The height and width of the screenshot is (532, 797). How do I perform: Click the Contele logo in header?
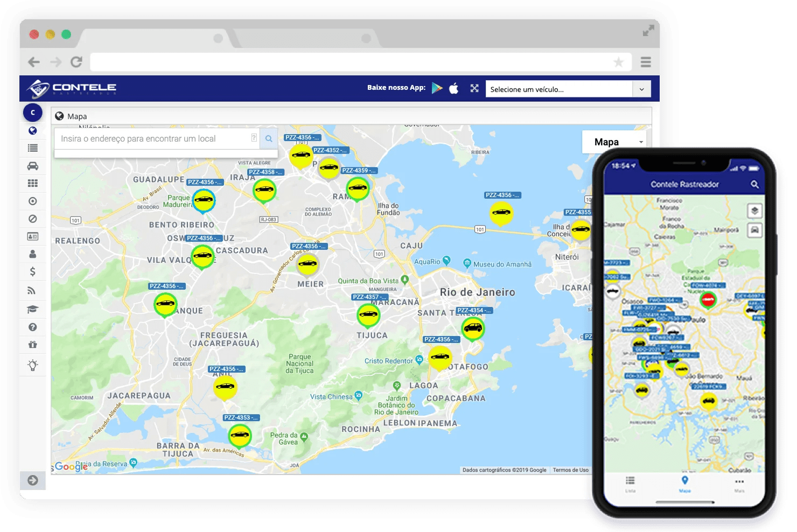73,88
